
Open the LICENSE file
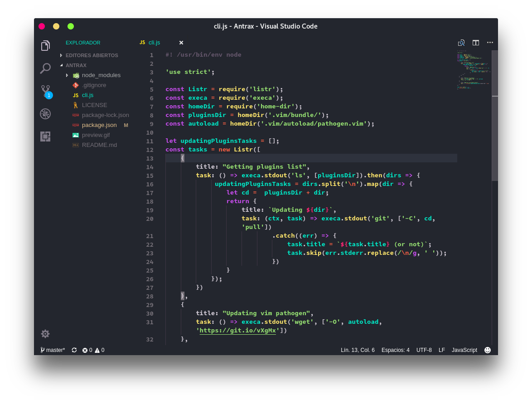click(94, 105)
